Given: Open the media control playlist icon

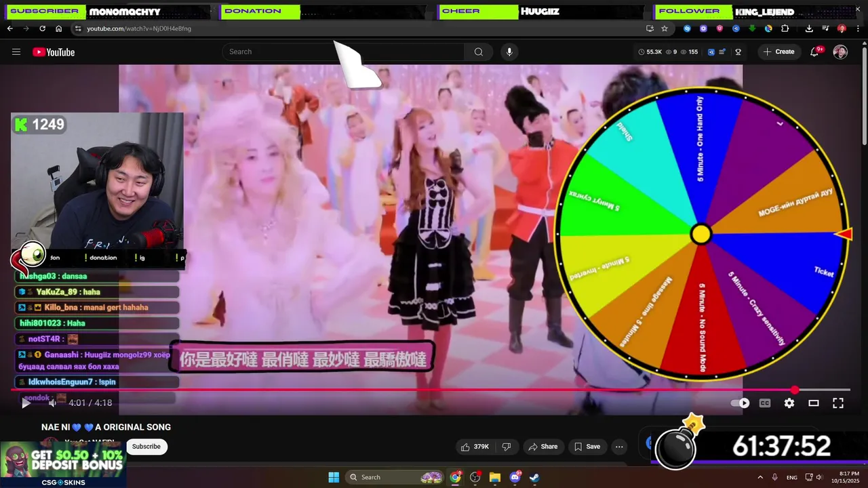Looking at the screenshot, I should click(825, 28).
